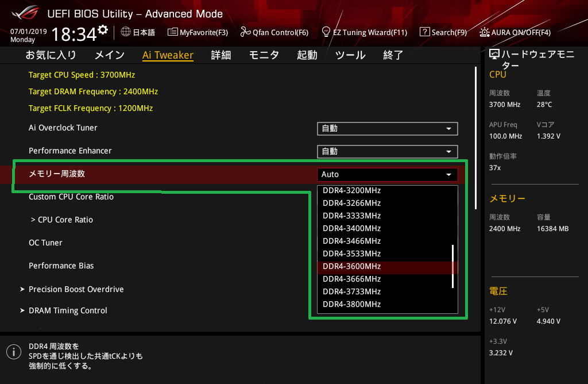The width and height of the screenshot is (588, 384).
Task: Click Qfan Control(F6) label
Action: pos(280,33)
